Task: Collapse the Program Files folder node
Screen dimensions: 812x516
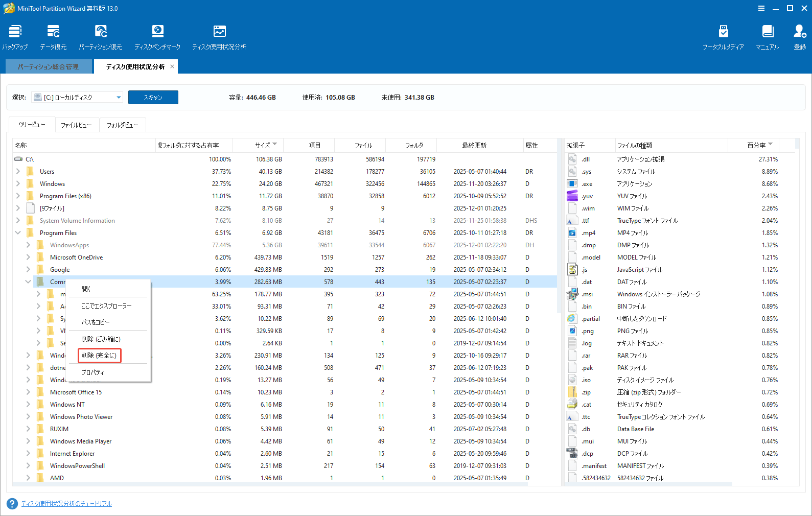Action: click(x=18, y=232)
